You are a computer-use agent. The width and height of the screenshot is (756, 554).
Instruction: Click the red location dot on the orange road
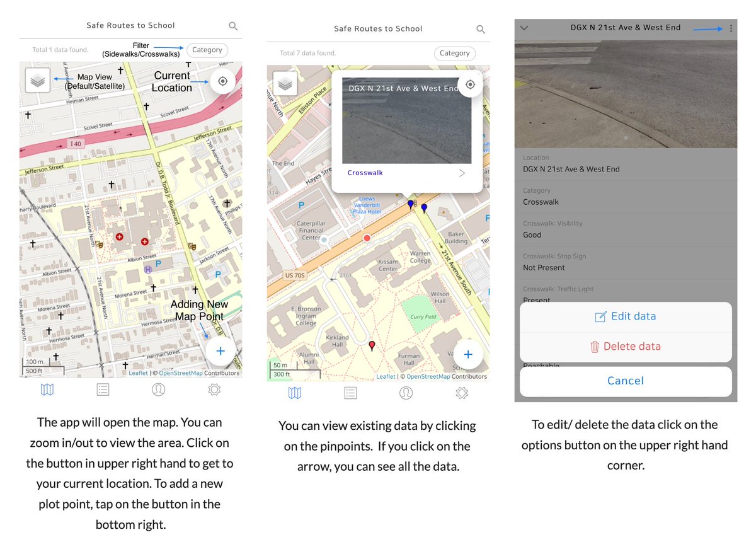click(x=367, y=238)
